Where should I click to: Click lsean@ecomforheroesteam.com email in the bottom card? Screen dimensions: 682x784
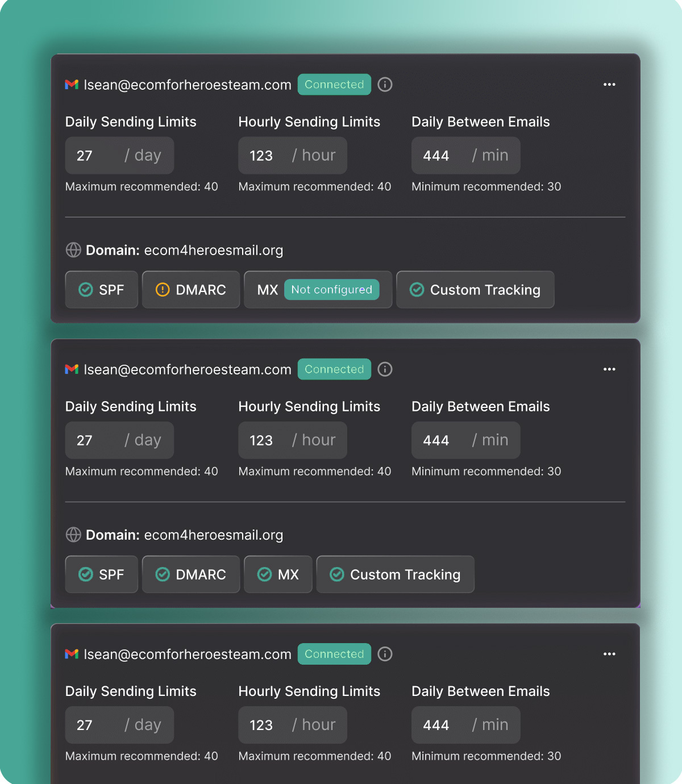(188, 654)
